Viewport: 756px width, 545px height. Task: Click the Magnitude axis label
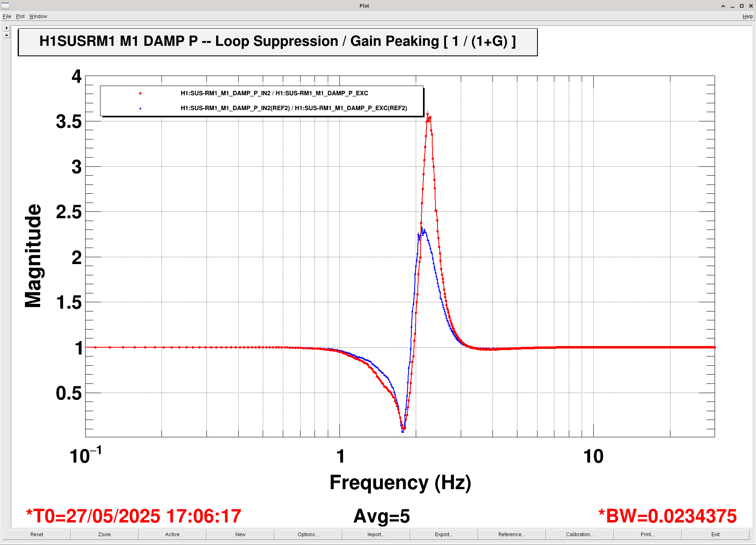point(33,256)
